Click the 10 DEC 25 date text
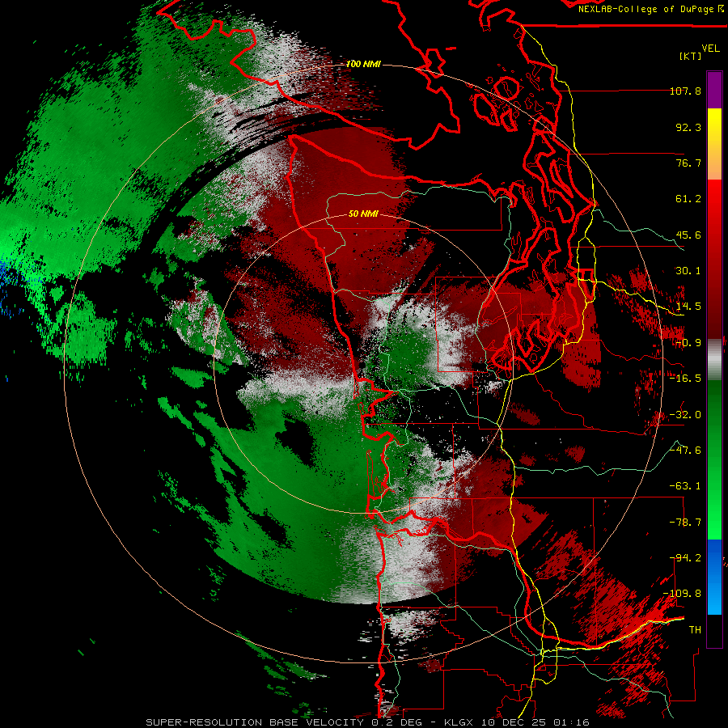This screenshot has height=728, width=728. click(x=514, y=722)
